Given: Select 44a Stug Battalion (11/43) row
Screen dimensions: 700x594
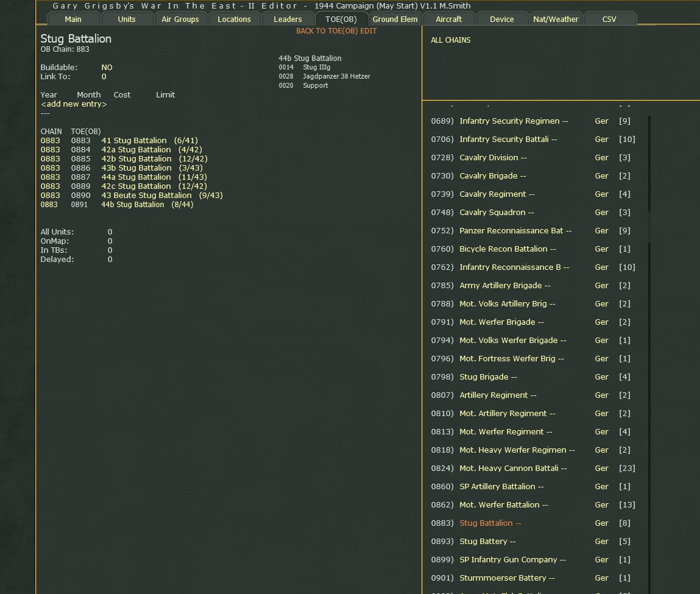Looking at the screenshot, I should [124, 177].
